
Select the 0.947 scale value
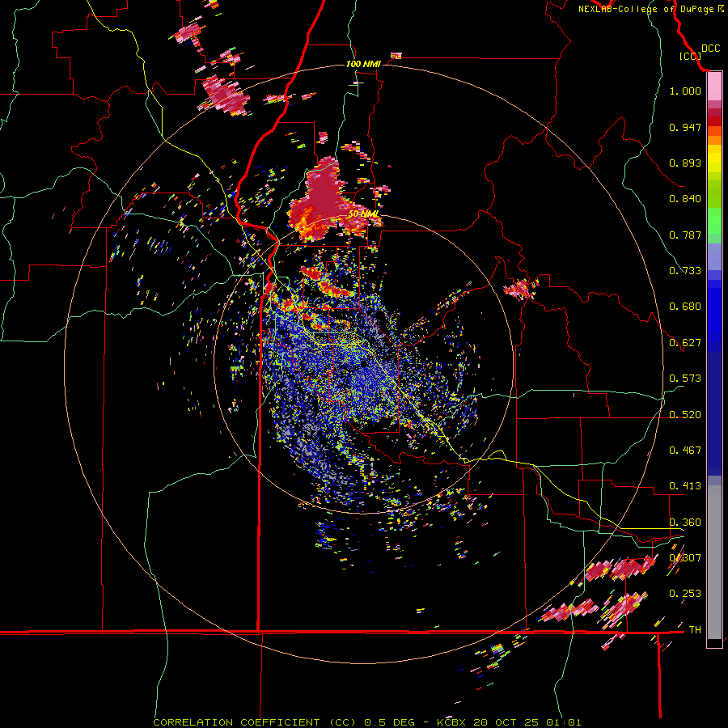pyautogui.click(x=685, y=127)
